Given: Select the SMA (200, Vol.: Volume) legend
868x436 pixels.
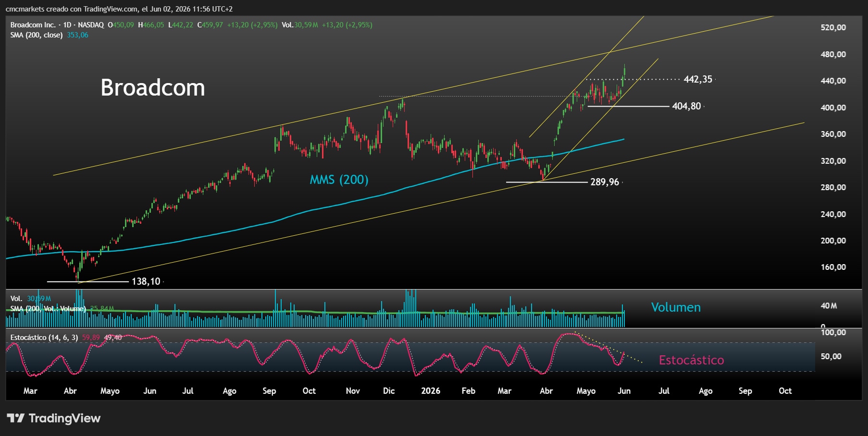Looking at the screenshot, I should coord(48,308).
